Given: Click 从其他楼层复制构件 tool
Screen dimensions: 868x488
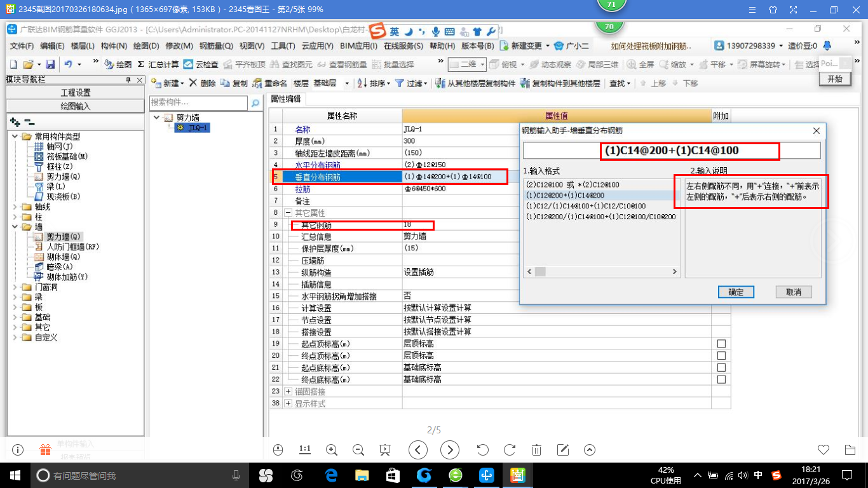Looking at the screenshot, I should coord(475,83).
